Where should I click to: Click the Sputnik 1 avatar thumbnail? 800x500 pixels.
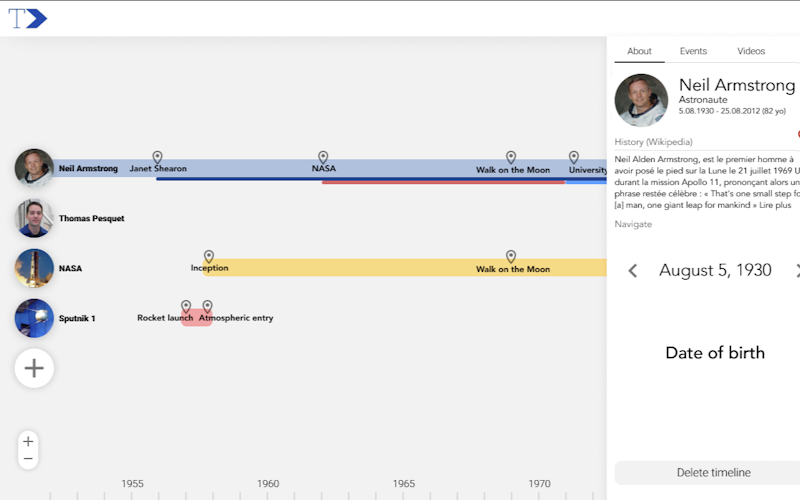pyautogui.click(x=34, y=318)
